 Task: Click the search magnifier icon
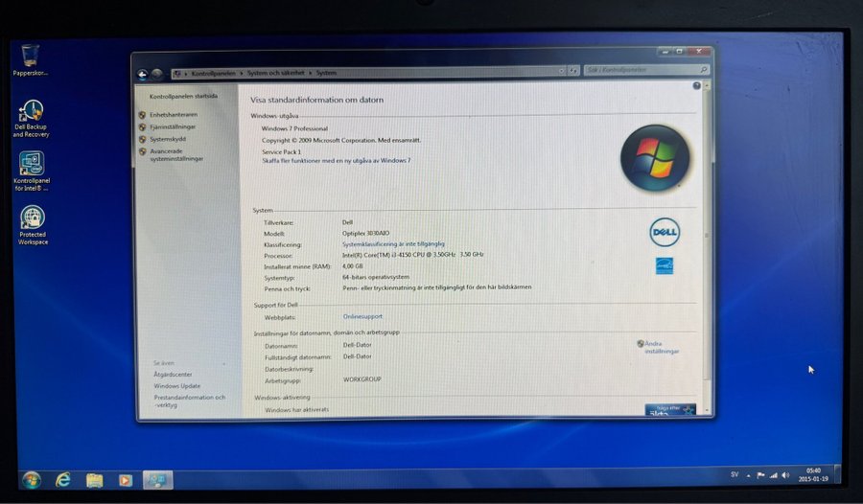[703, 70]
